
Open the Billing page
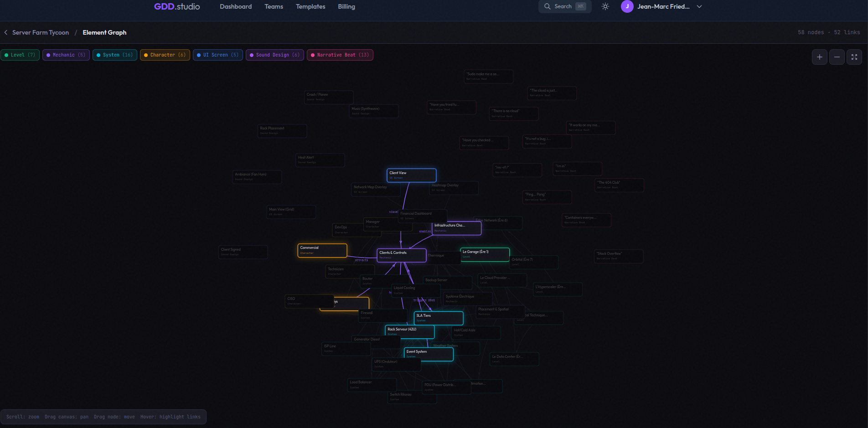coord(346,6)
